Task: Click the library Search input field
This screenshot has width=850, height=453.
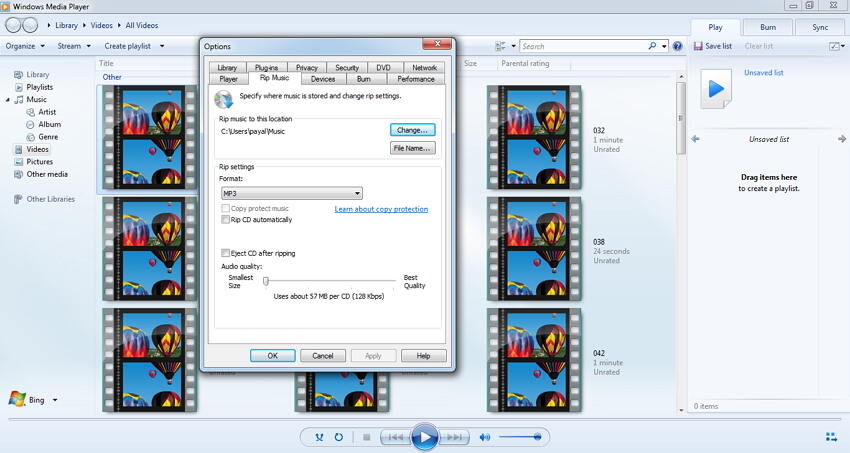Action: 584,46
